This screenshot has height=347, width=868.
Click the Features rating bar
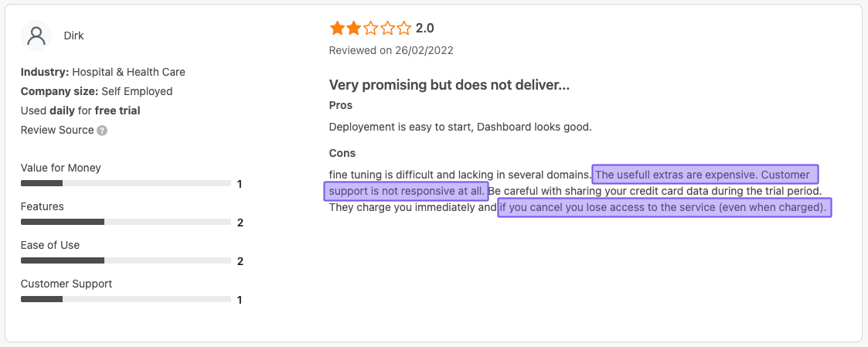click(126, 222)
